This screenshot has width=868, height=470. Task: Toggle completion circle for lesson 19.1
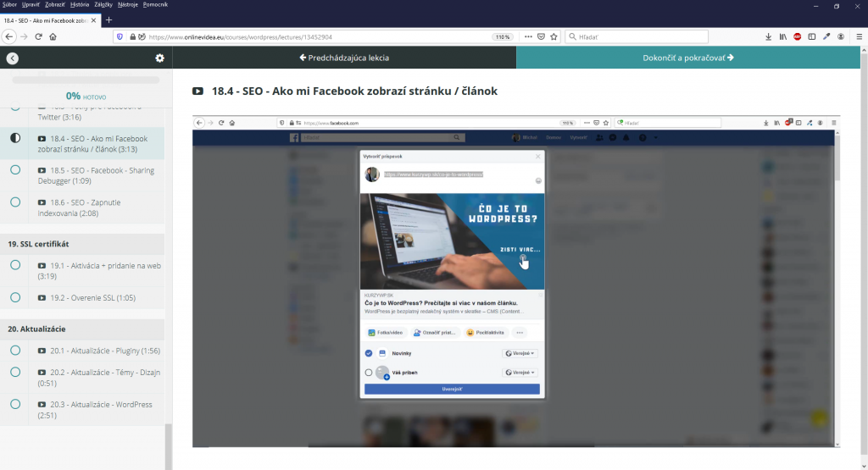point(15,265)
